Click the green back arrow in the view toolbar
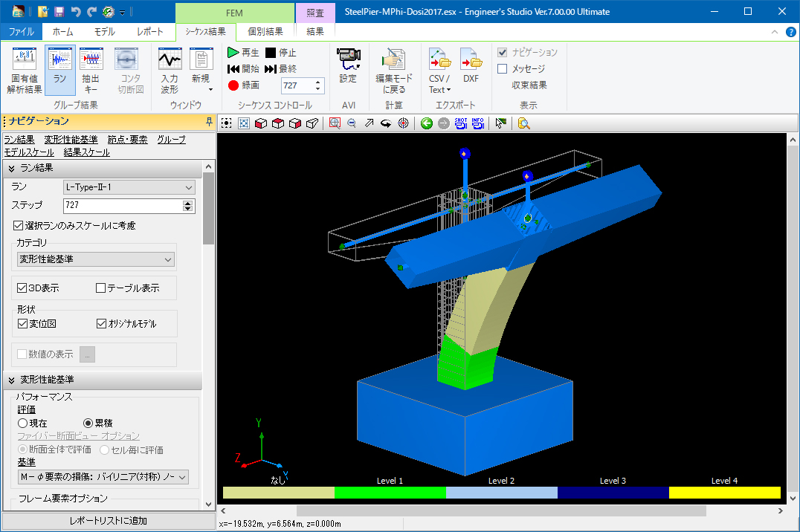Image resolution: width=800 pixels, height=532 pixels. (426, 123)
